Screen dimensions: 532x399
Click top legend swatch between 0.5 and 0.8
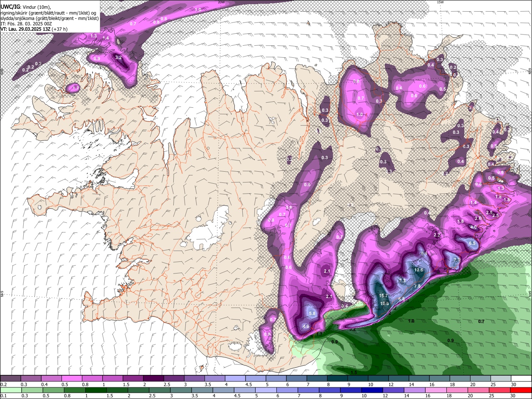(72, 378)
